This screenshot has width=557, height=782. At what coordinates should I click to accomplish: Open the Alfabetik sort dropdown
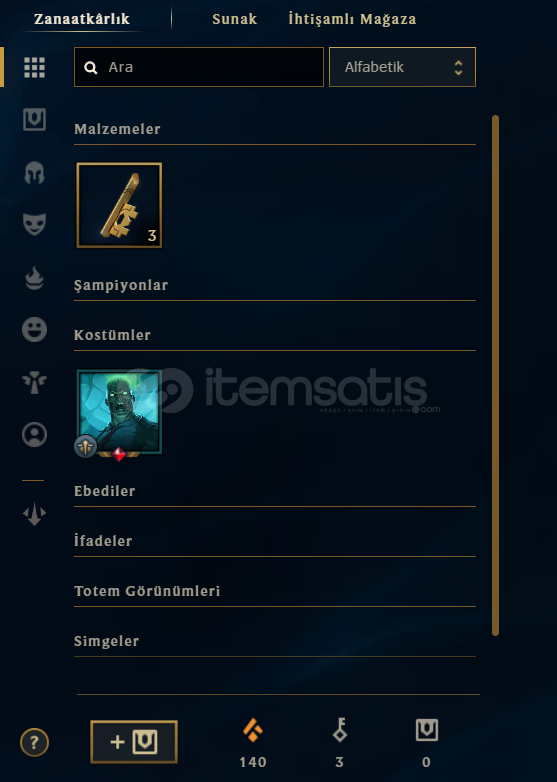(402, 67)
